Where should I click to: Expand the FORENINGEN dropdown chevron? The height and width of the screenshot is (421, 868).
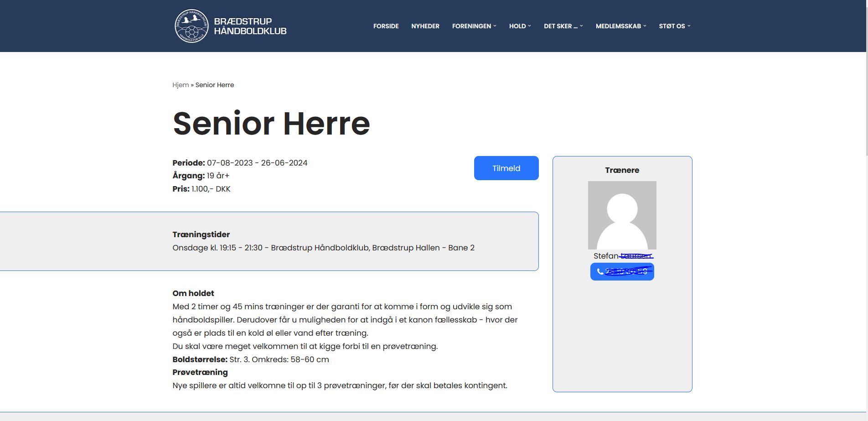point(495,26)
